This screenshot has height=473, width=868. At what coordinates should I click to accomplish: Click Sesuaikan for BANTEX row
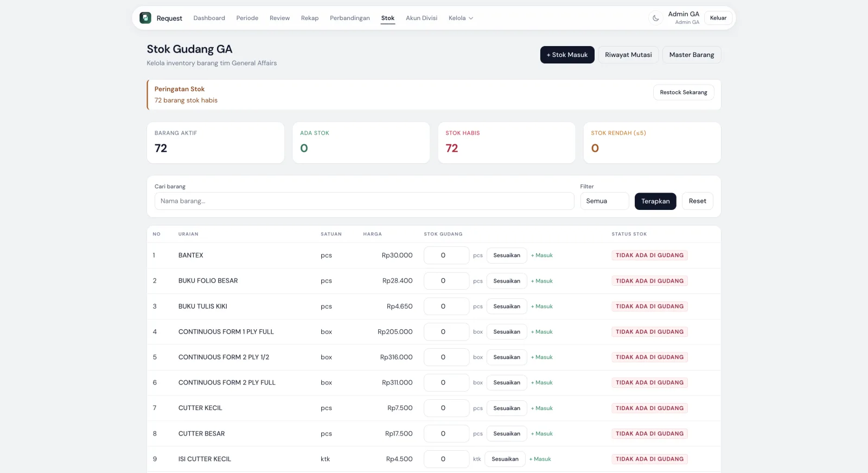click(x=507, y=255)
